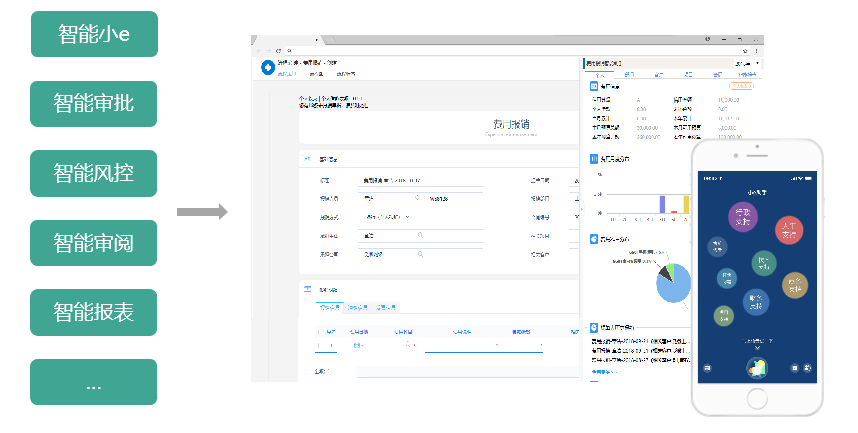Click the blue slice of the pie chart
This screenshot has width=858, height=433.
[671, 288]
